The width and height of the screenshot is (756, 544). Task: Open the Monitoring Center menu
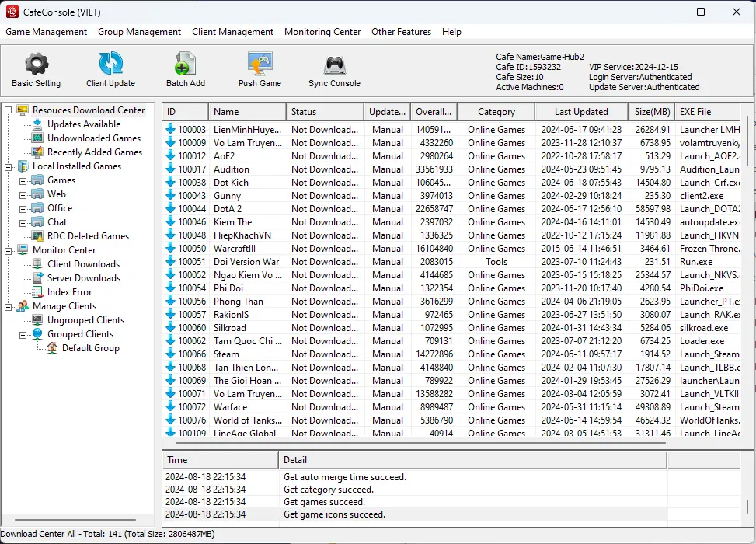(x=322, y=32)
